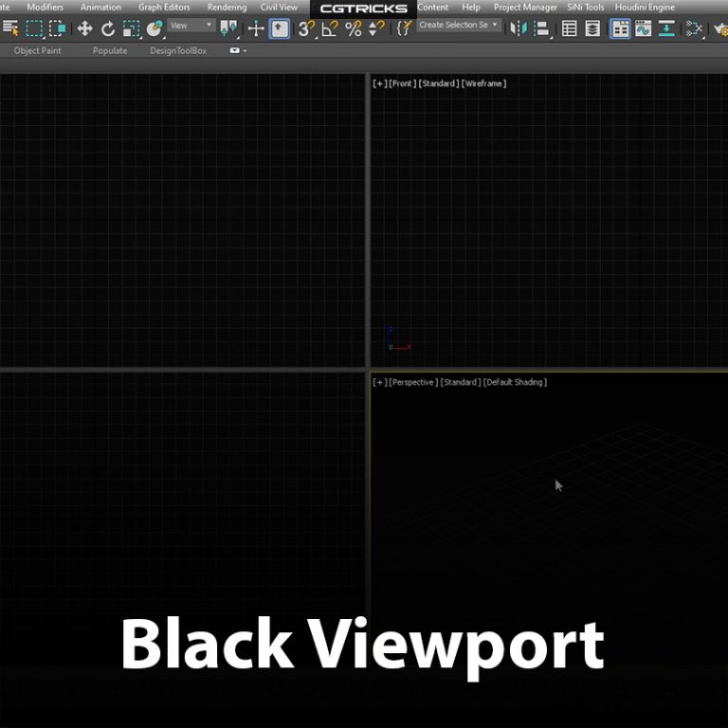Open the Align tool
Screen dimensions: 728x728
pos(541,28)
